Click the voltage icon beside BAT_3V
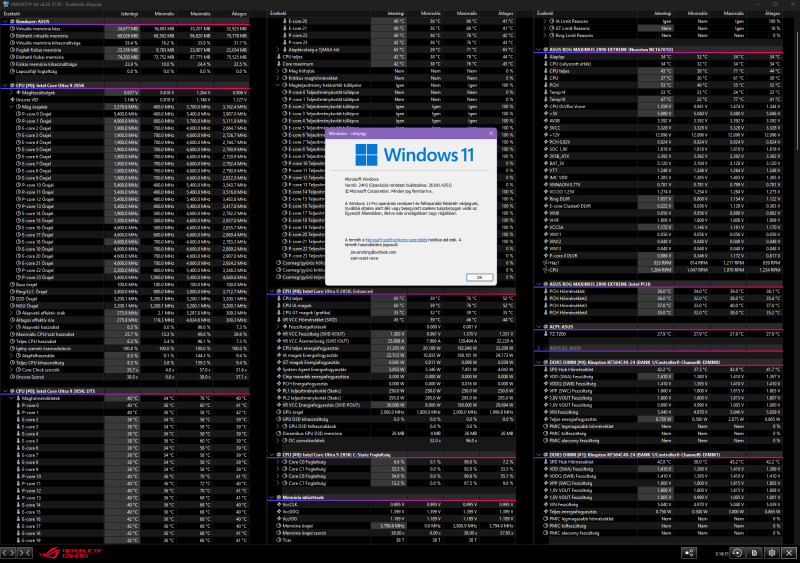This screenshot has height=563, width=800. point(545,163)
